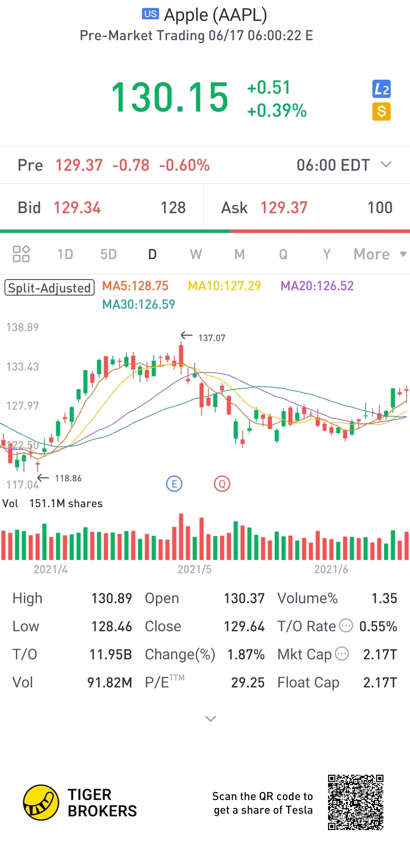
Task: Tap the Bid price 129.34
Action: [77, 208]
